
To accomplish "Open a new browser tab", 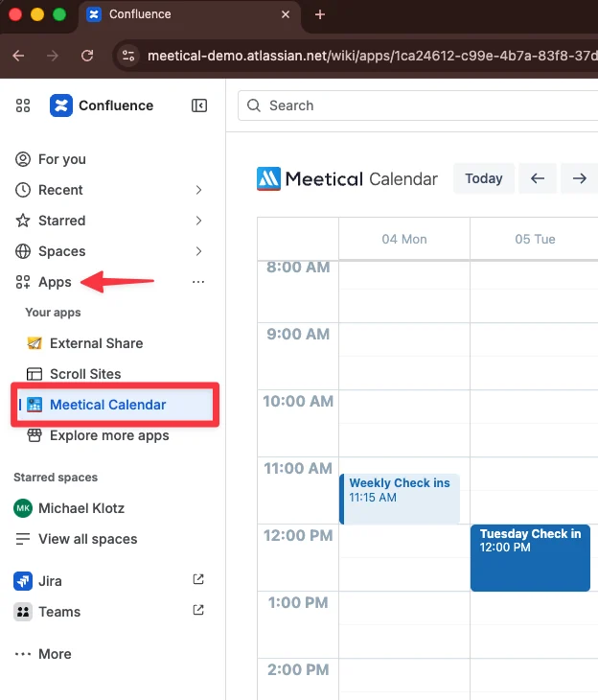I will 319,14.
